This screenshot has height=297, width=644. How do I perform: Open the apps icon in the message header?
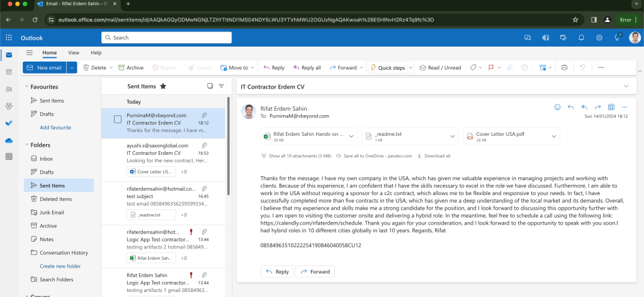(611, 107)
